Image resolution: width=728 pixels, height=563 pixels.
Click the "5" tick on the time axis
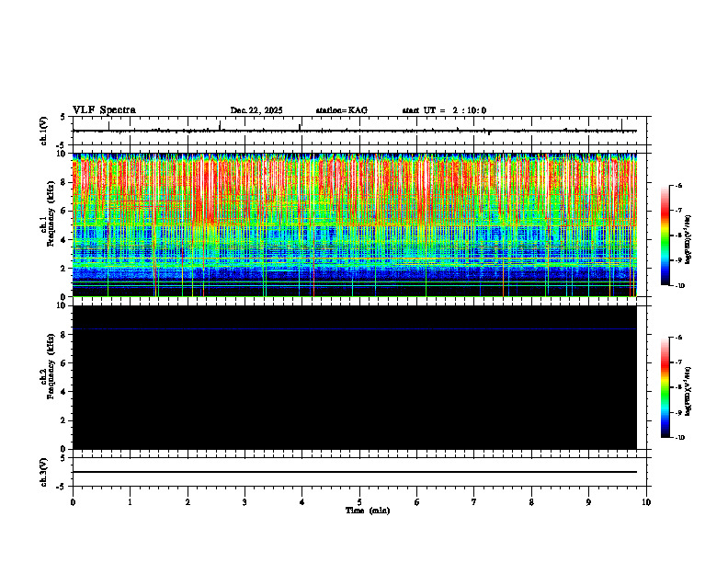pyautogui.click(x=359, y=502)
